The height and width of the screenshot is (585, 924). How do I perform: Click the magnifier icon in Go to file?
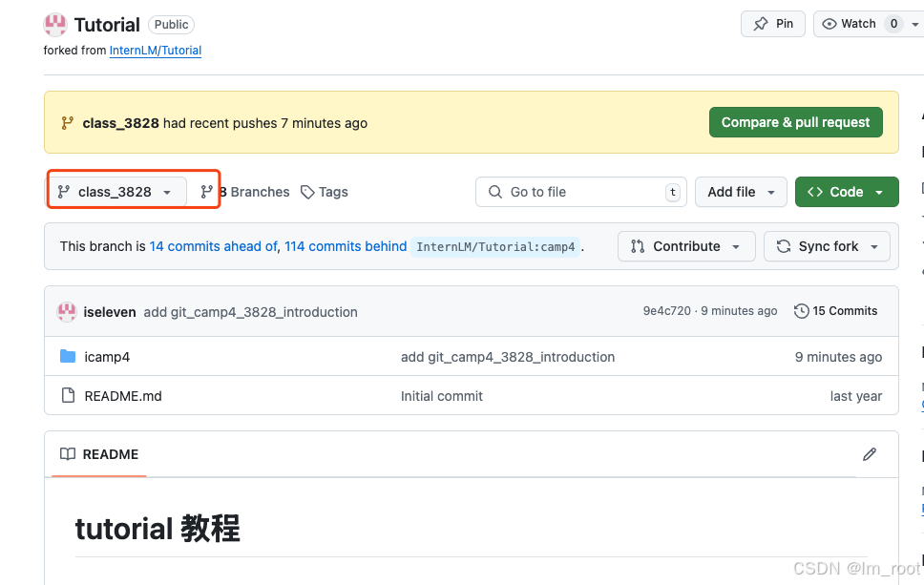click(495, 192)
